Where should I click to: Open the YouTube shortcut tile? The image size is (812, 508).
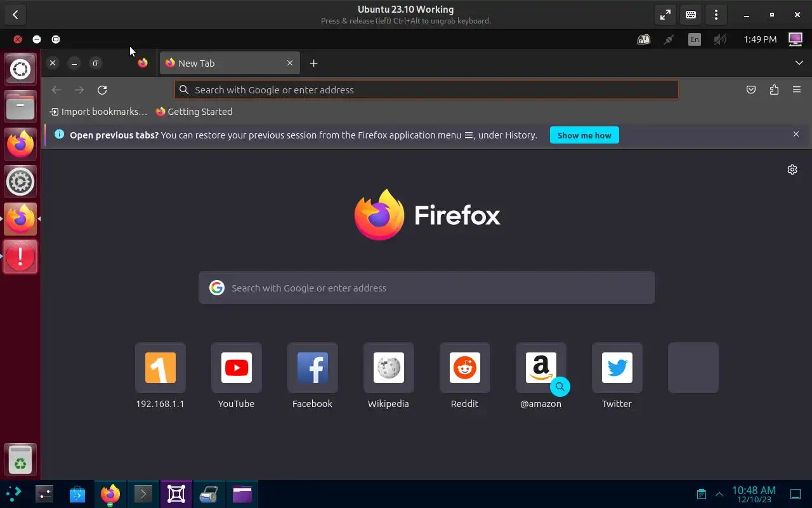point(237,376)
